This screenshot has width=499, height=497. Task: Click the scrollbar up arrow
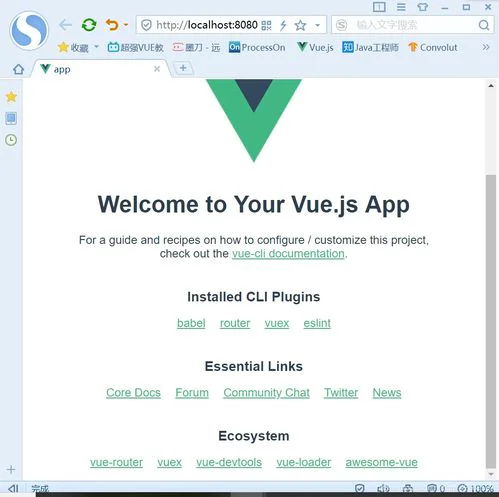[x=491, y=86]
